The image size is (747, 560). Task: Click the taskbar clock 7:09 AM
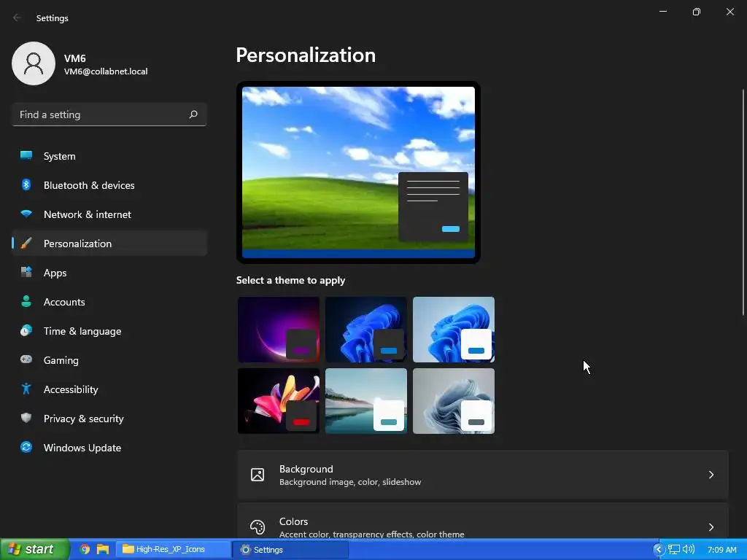click(x=721, y=550)
